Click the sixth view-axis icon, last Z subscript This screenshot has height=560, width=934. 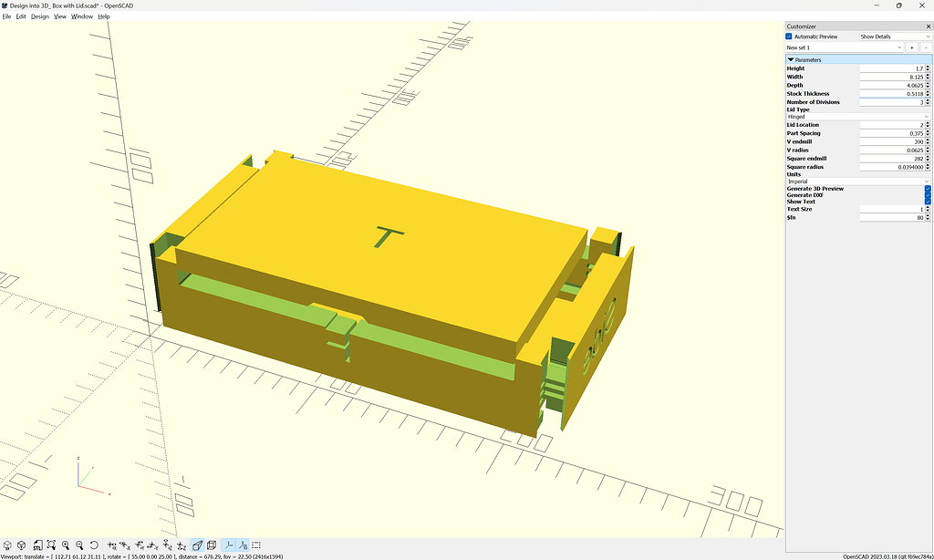[x=182, y=545]
